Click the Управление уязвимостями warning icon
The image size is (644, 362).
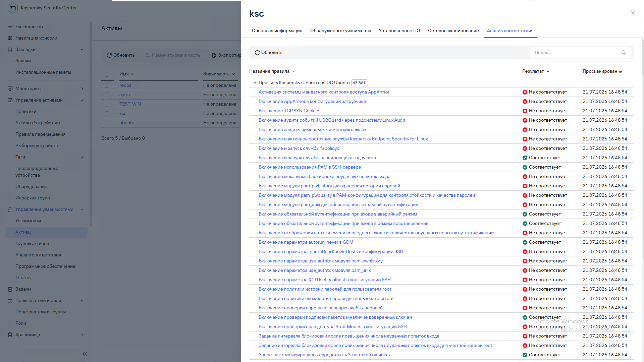click(10, 209)
